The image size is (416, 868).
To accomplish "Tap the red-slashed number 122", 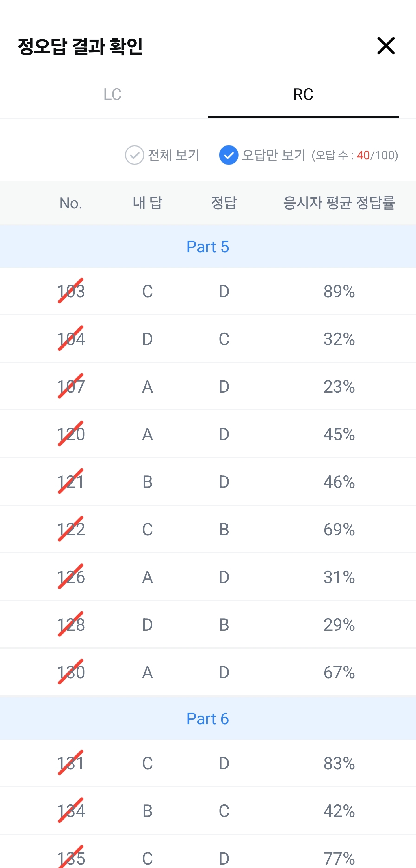I will tap(71, 529).
